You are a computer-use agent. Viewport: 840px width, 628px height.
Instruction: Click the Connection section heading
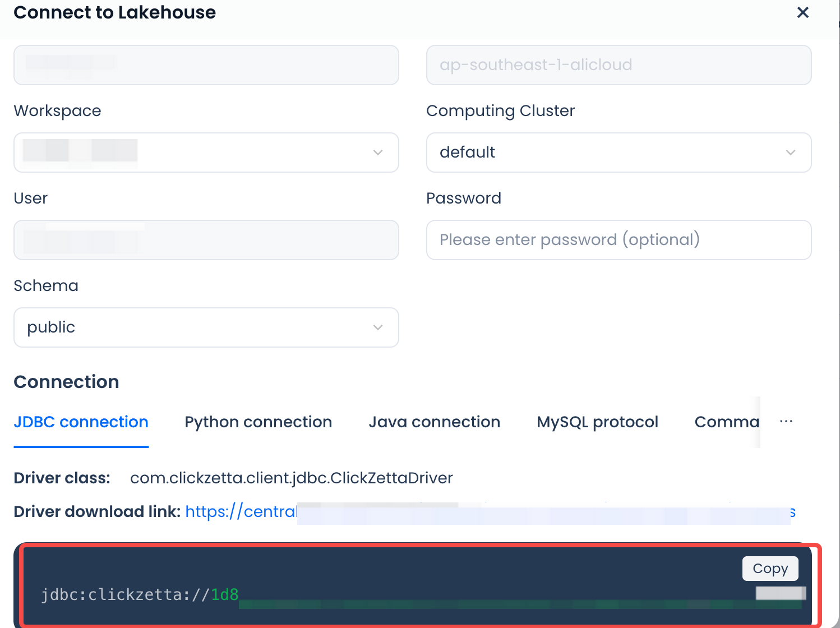[66, 382]
